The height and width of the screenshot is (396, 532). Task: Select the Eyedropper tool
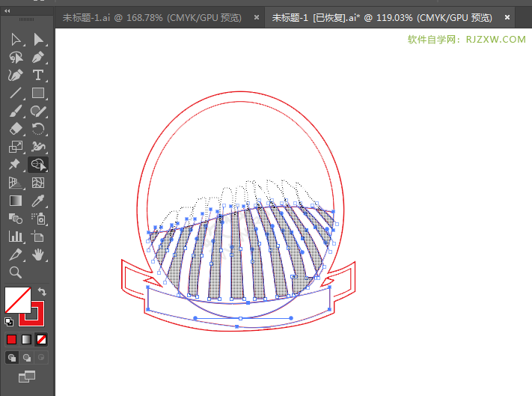[x=38, y=201]
